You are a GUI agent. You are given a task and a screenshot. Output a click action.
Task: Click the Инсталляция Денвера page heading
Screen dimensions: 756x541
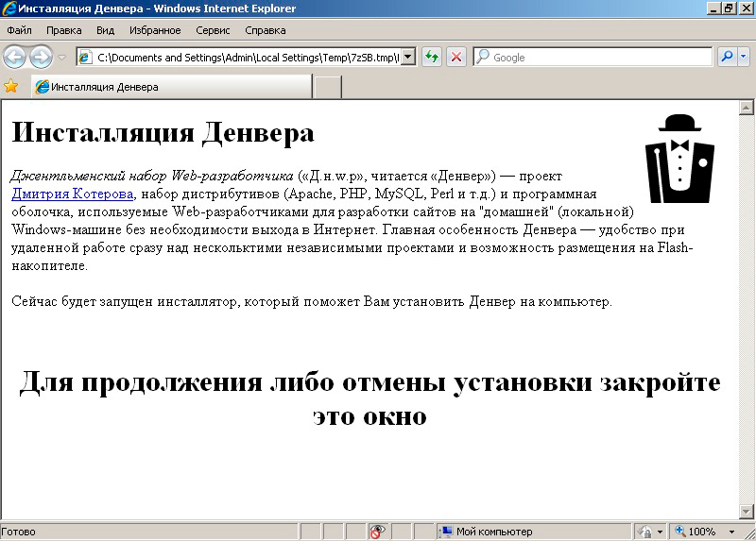(x=163, y=132)
